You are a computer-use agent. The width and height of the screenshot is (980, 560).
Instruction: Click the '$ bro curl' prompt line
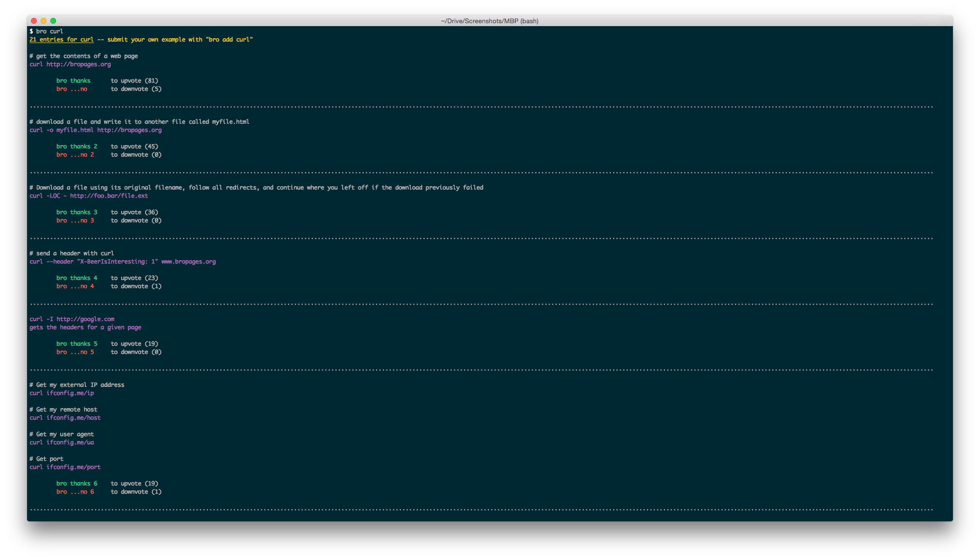[46, 31]
